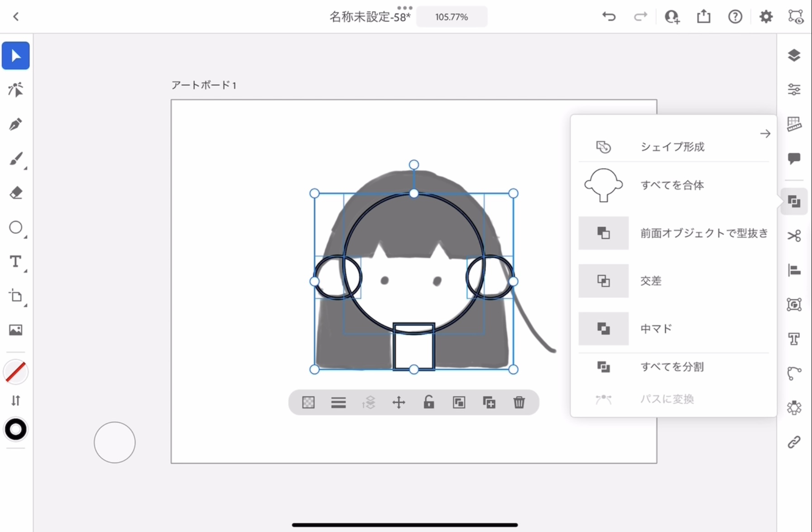This screenshot has width=812, height=532.
Task: Select the Artboard tool
Action: pos(16,296)
